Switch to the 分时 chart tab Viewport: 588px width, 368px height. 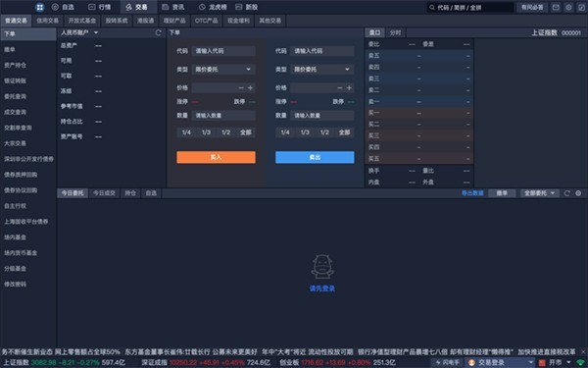tap(395, 32)
